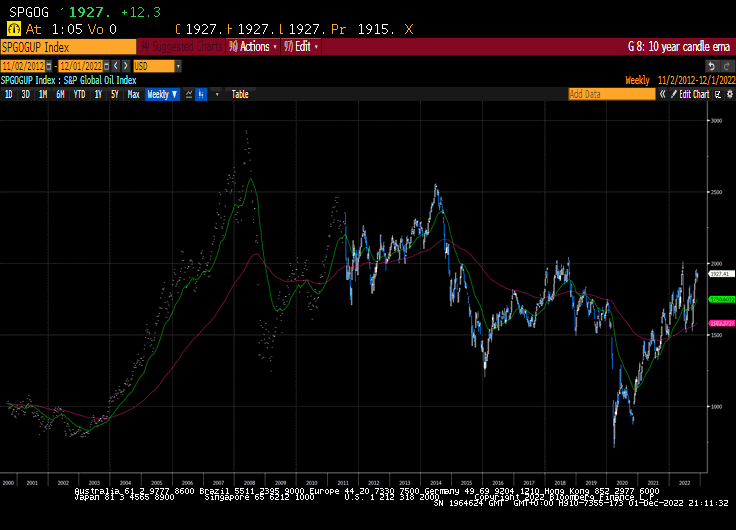This screenshot has height=530, width=736.
Task: Shift date range backward with left arrow
Action: (x=116, y=66)
